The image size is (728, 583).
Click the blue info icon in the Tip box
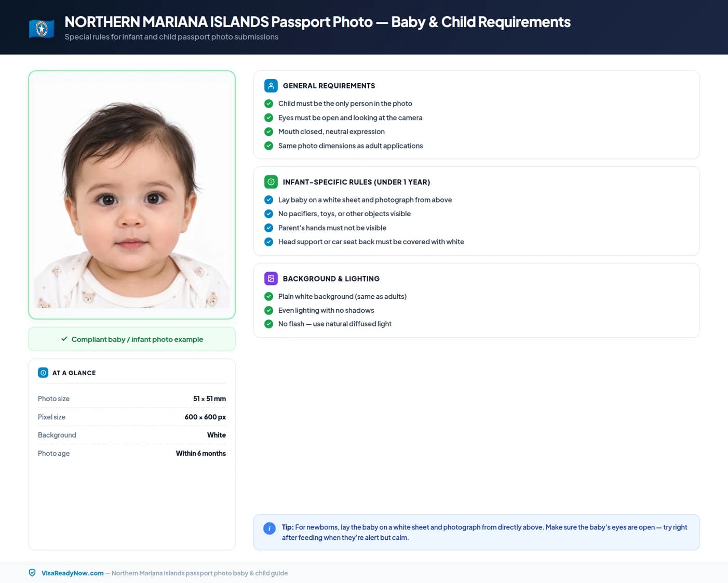[269, 528]
